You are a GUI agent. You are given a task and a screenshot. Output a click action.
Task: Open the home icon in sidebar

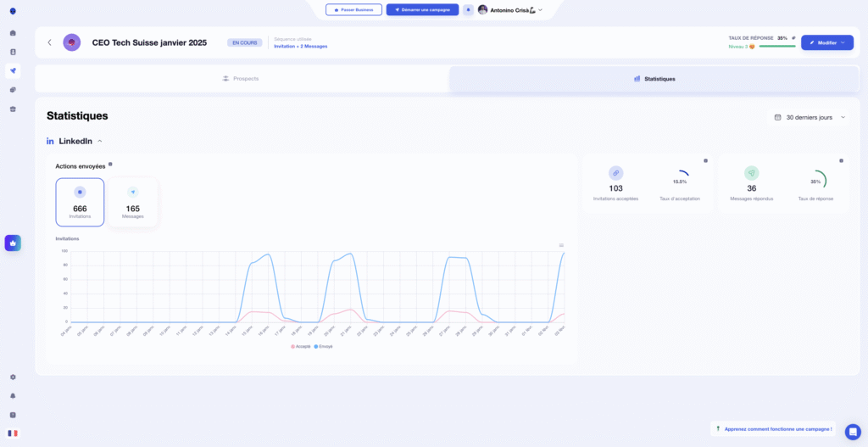point(13,33)
